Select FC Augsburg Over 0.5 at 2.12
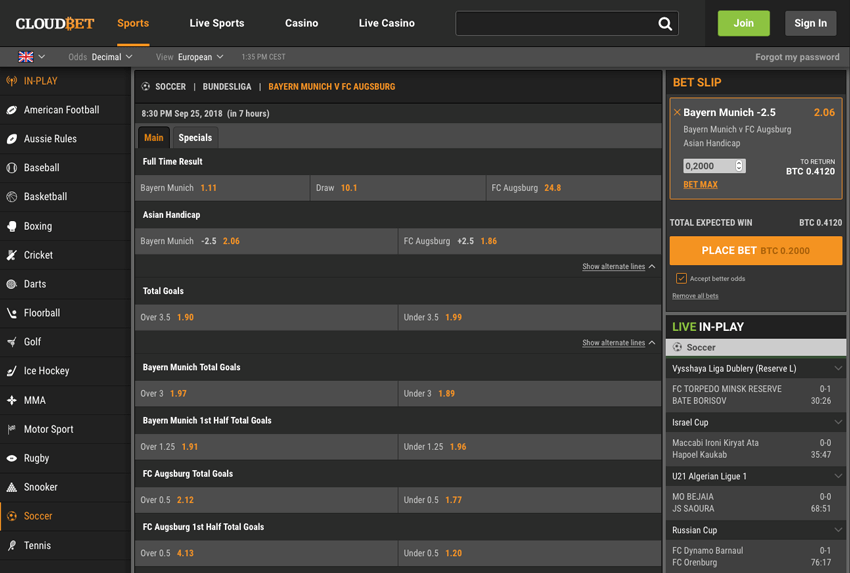The width and height of the screenshot is (850, 573). (x=266, y=500)
